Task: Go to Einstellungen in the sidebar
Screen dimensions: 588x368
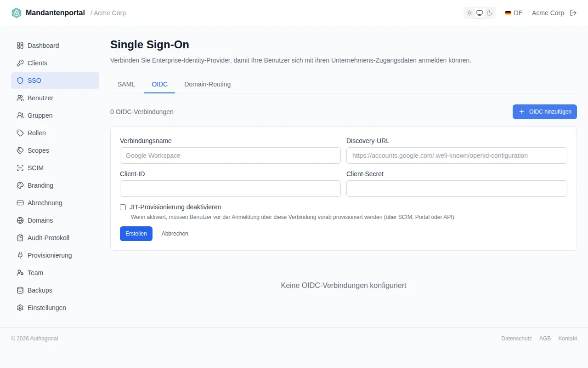Action: pos(55,308)
